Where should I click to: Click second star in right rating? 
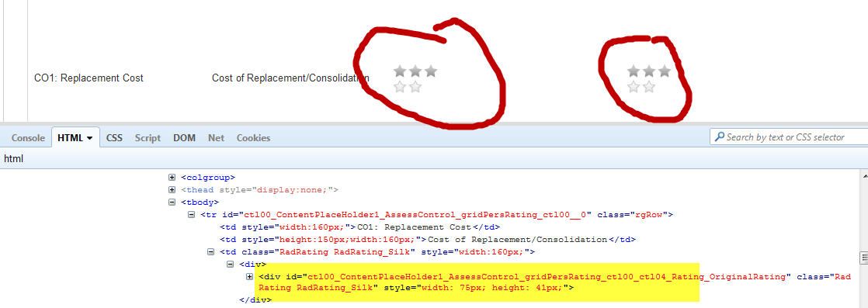[649, 71]
